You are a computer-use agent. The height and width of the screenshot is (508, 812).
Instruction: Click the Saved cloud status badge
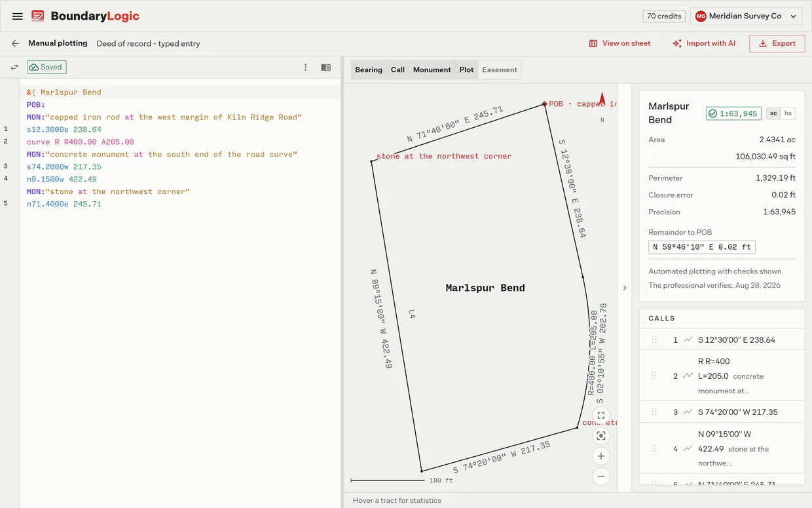pyautogui.click(x=46, y=67)
